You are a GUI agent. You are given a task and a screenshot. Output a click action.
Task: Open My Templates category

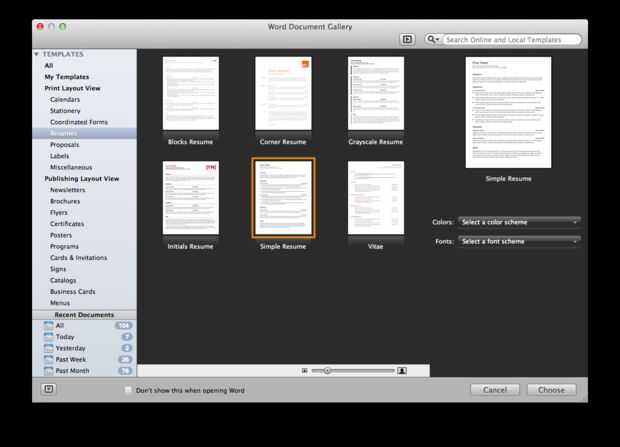point(67,77)
